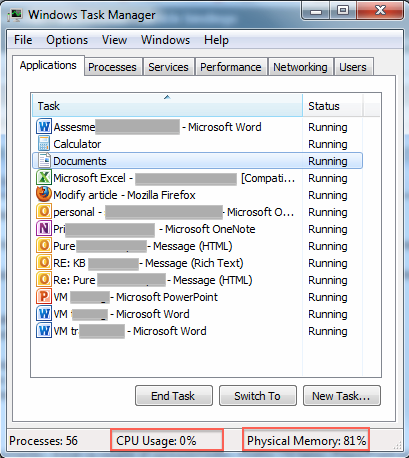Open the Help menu
Viewport: 409px width, 458px height.
pos(216,40)
